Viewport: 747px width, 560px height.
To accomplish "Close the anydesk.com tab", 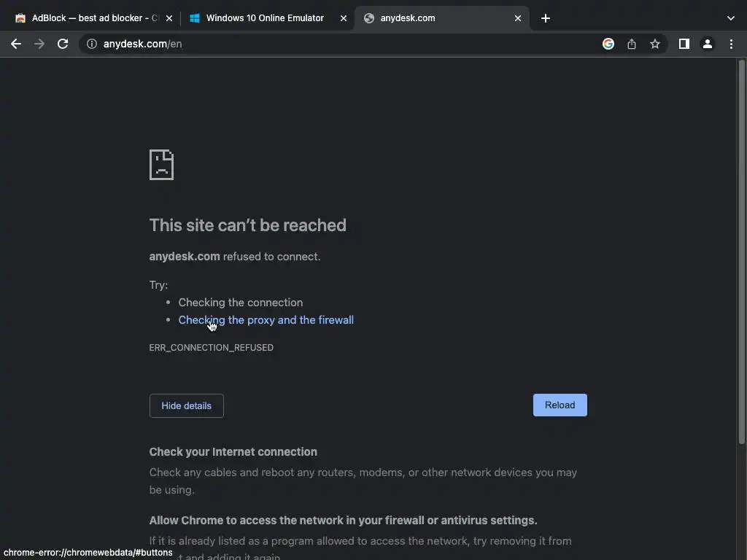I will click(x=517, y=18).
